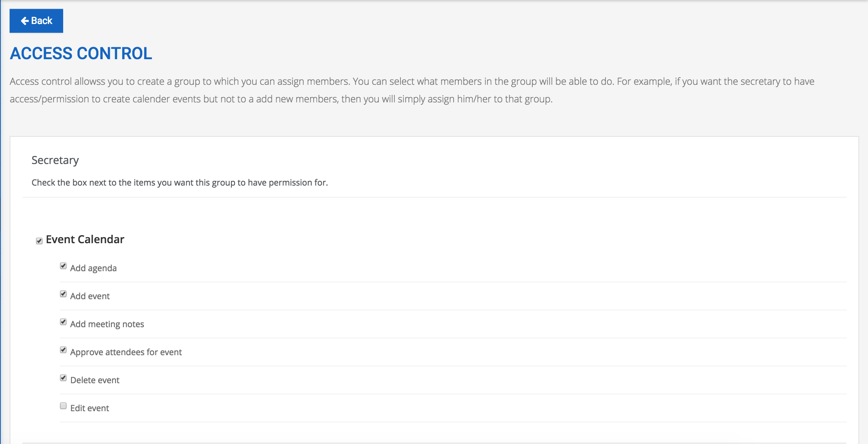Viewport: 868px width, 444px height.
Task: Toggle the Add event checkbox
Action: (x=63, y=294)
